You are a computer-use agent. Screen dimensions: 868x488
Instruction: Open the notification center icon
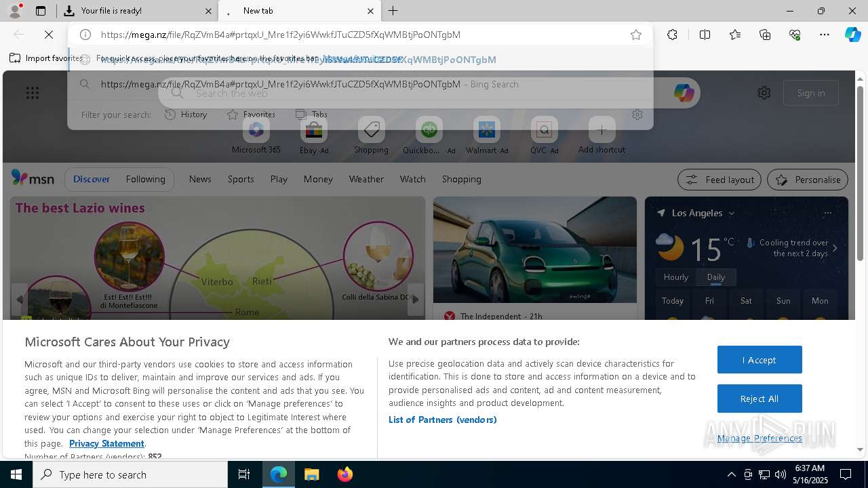tap(846, 474)
